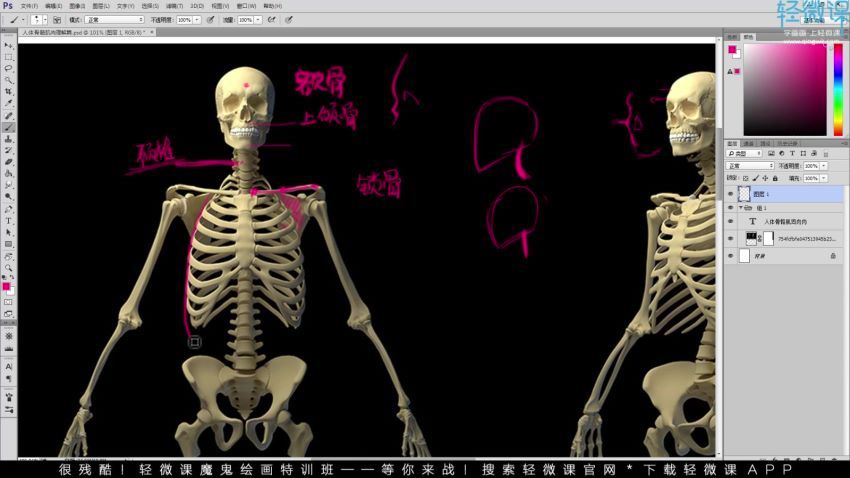850x478 pixels.
Task: Click the rainbow hue slider strip
Action: [x=838, y=90]
